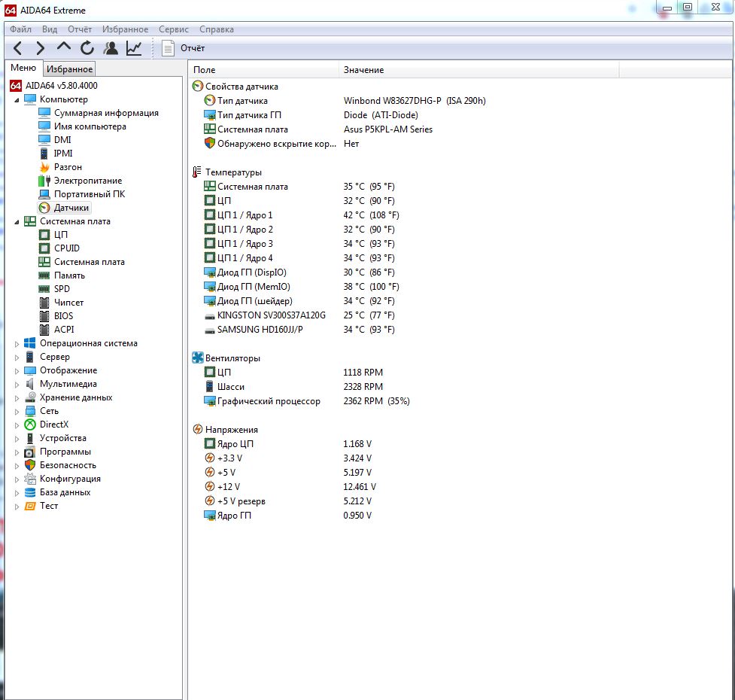Expand the Отображение tree node

tap(17, 371)
